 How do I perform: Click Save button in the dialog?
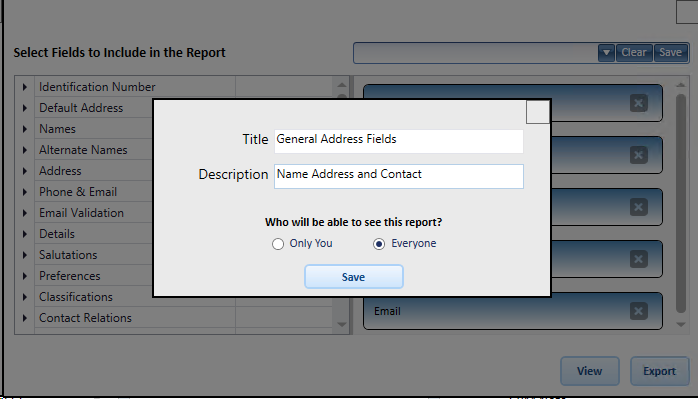[x=354, y=277]
